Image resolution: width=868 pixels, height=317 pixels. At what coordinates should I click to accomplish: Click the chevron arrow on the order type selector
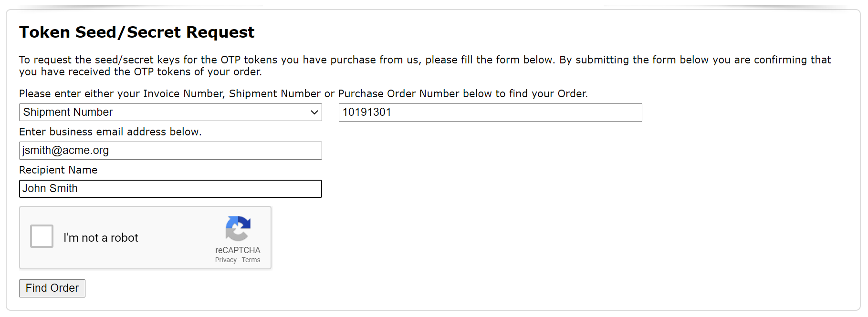[314, 112]
